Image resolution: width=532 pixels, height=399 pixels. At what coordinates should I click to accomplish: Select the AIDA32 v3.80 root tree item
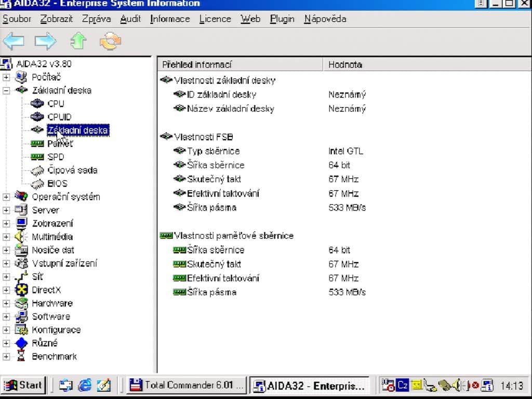pos(44,63)
